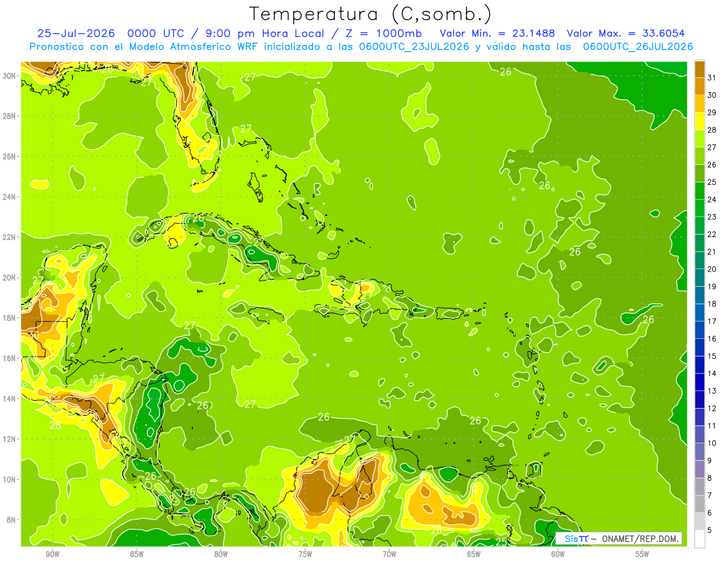Click the '22N' latitude axis label
Viewport: 728px width, 562px height.
[9, 237]
